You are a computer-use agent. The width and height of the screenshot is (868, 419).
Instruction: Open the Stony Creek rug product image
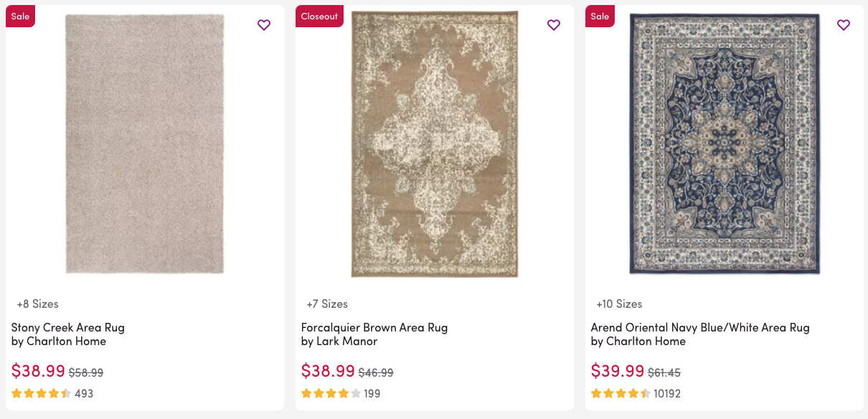point(145,144)
